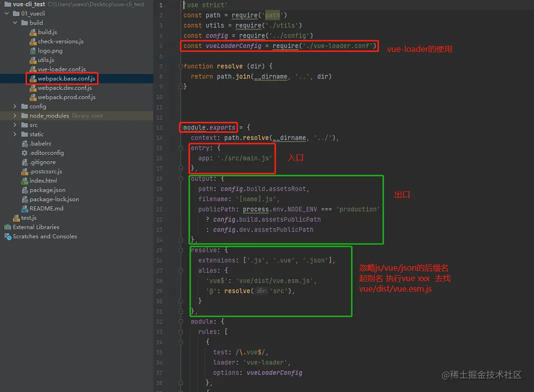This screenshot has width=534, height=392.
Task: Click the logo.png image file icon
Action: pyautogui.click(x=32, y=51)
